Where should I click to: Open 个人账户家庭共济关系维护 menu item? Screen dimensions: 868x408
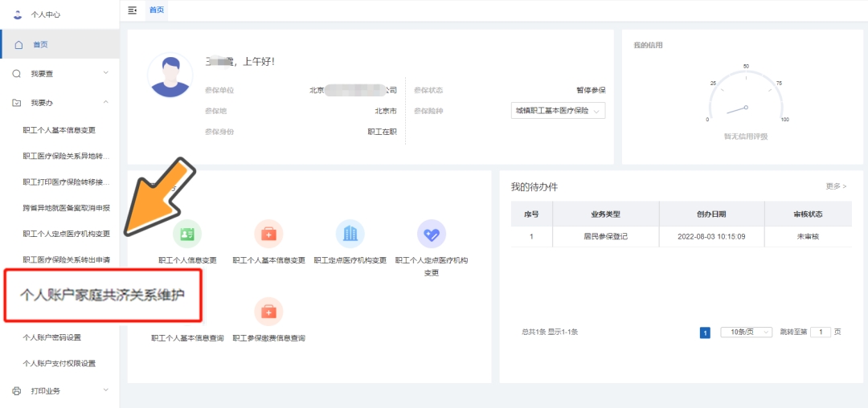tap(102, 295)
